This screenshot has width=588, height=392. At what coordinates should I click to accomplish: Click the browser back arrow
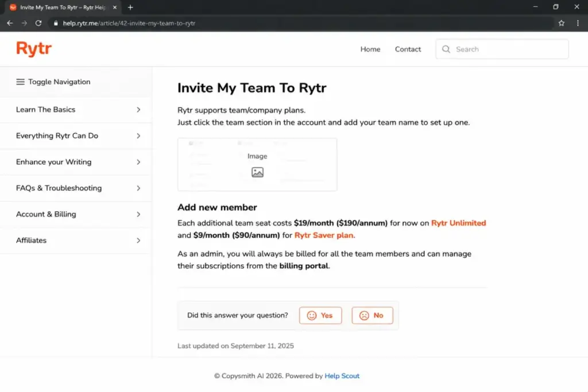[10, 23]
